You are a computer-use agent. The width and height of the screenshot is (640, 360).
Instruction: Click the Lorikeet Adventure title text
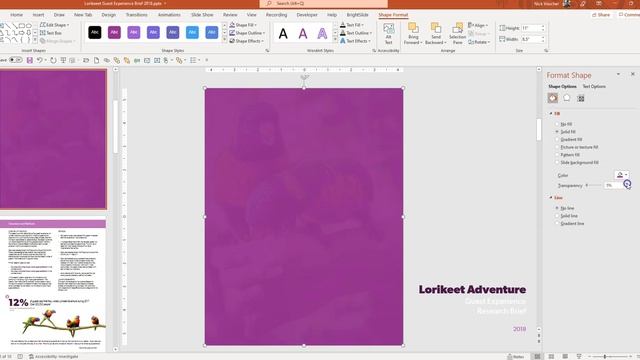click(472, 289)
